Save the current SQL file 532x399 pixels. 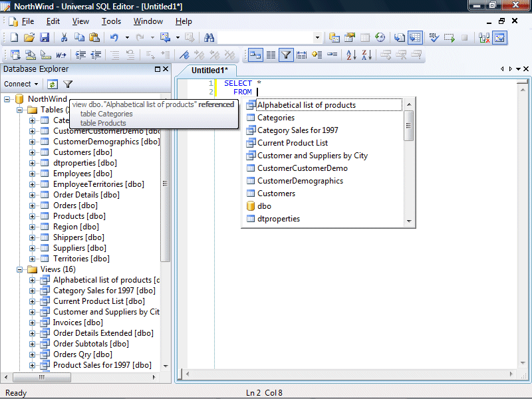(x=45, y=38)
